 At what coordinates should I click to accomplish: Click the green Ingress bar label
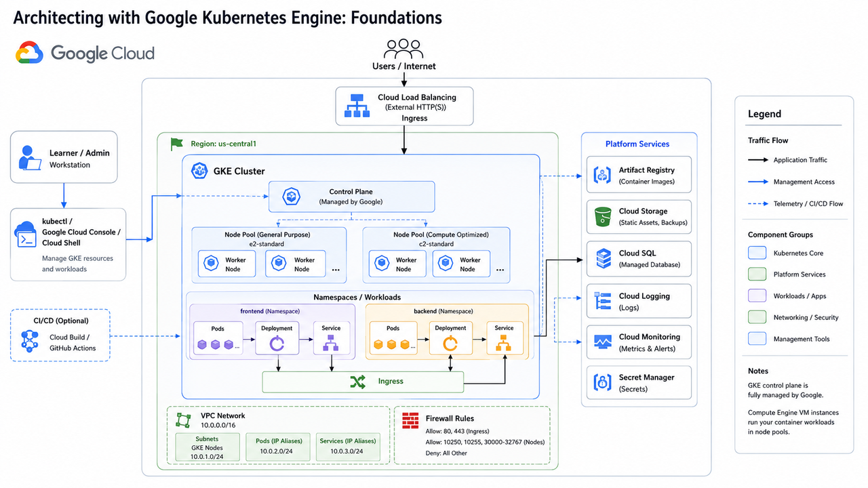tap(391, 382)
